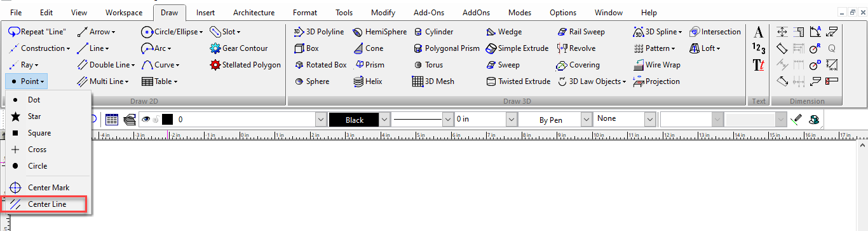The height and width of the screenshot is (231, 868).
Task: Open the Architecture menu
Action: coord(254,12)
